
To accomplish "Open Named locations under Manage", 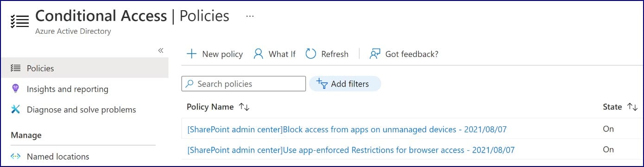I will point(58,156).
